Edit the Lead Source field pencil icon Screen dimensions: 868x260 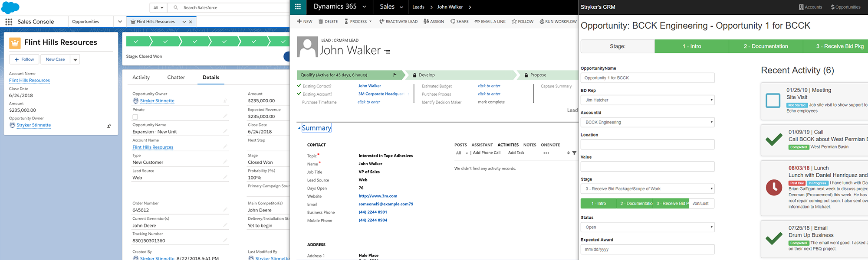click(225, 177)
